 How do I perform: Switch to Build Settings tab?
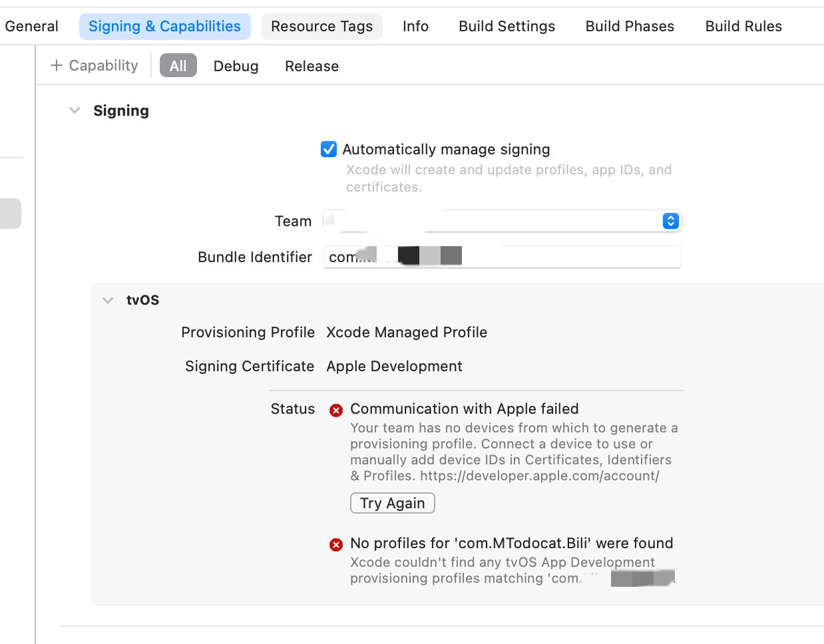pos(507,27)
